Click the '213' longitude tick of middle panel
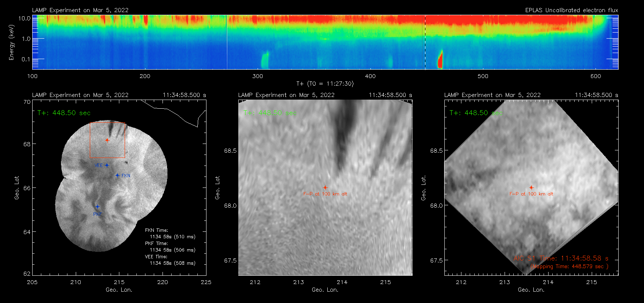Image resolution: width=644 pixels, height=303 pixels. click(299, 282)
